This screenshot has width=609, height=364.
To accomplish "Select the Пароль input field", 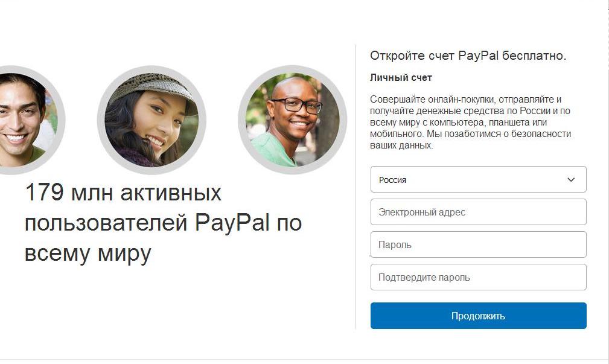I will click(479, 244).
